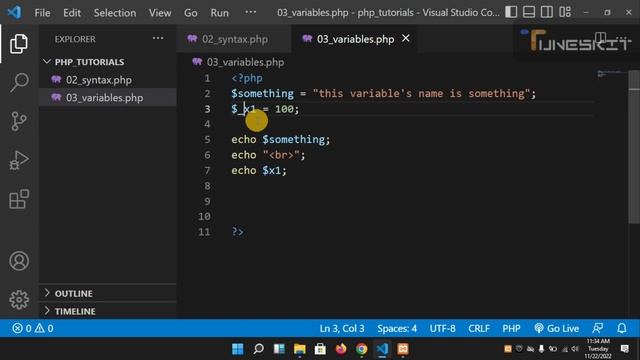Viewport: 640px width, 360px height.
Task: Open the Manage gear icon
Action: pyautogui.click(x=19, y=300)
